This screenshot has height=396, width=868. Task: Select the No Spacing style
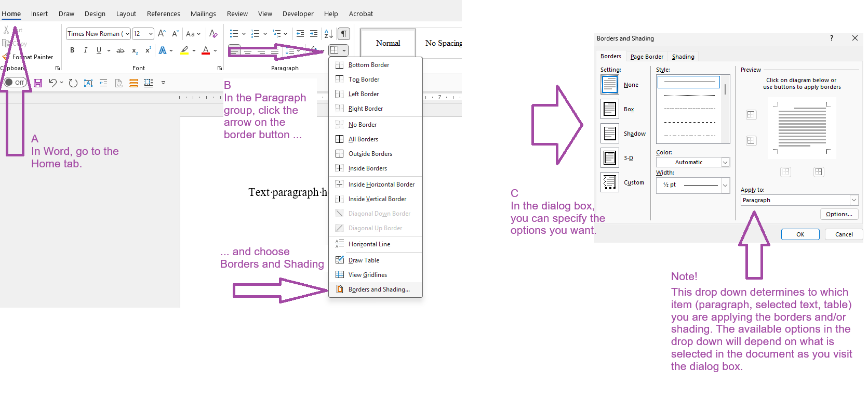[443, 43]
